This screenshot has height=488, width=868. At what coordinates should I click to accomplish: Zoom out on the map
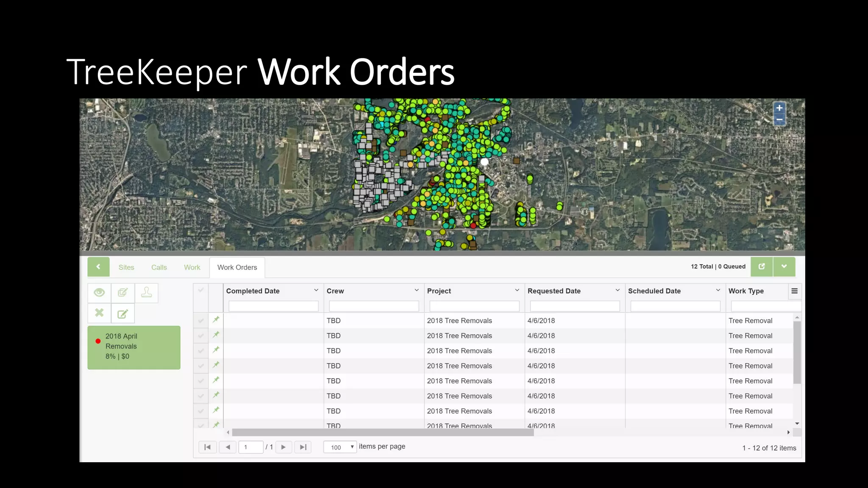(x=779, y=120)
